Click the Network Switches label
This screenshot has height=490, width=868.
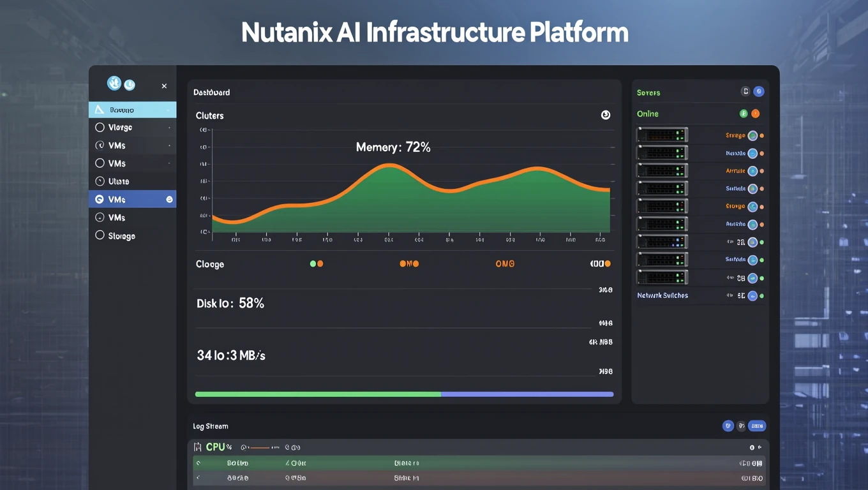pyautogui.click(x=662, y=295)
